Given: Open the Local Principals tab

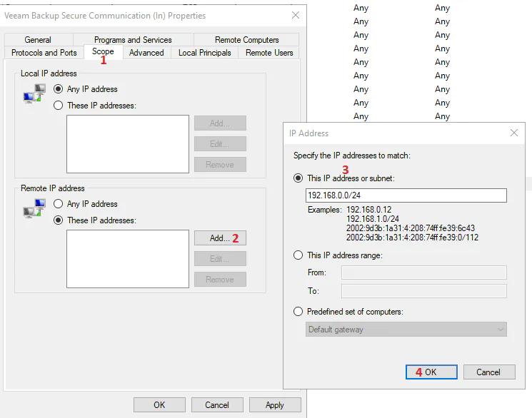Looking at the screenshot, I should click(205, 53).
